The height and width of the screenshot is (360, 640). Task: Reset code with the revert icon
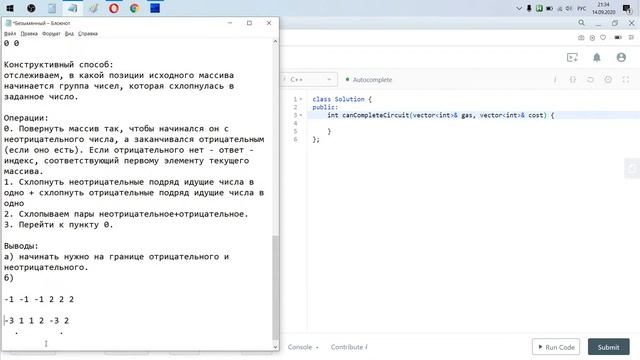(590, 80)
